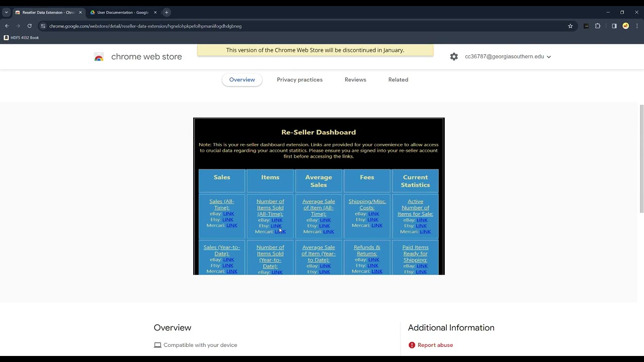Viewport: 644px width, 362px height.
Task: Select the Related tab
Action: [x=398, y=79]
